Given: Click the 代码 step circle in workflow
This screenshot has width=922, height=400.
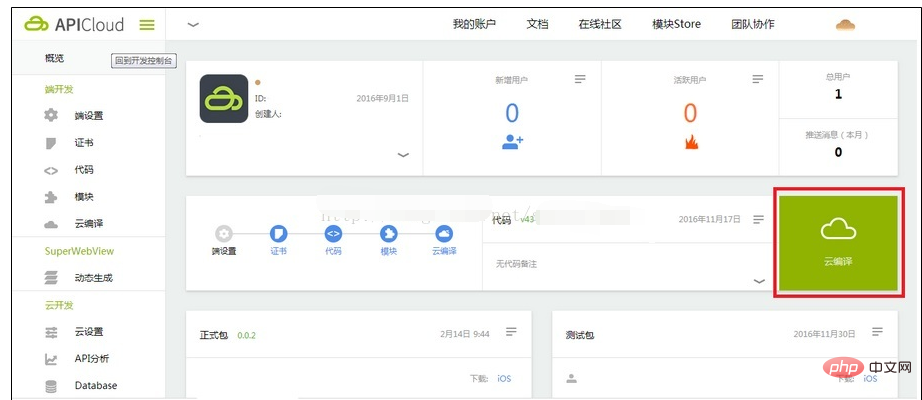Looking at the screenshot, I should [x=333, y=234].
